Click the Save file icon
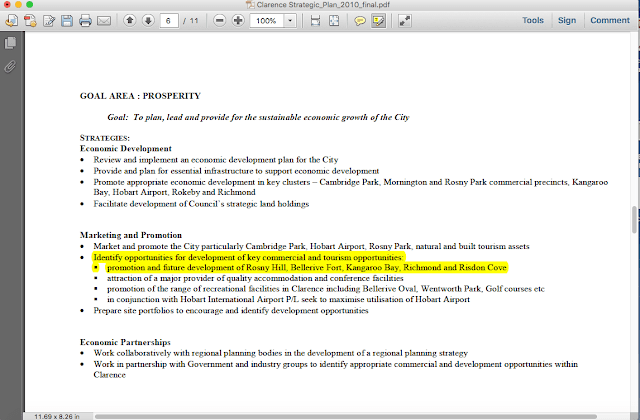The height and width of the screenshot is (420, 640). coord(65,20)
